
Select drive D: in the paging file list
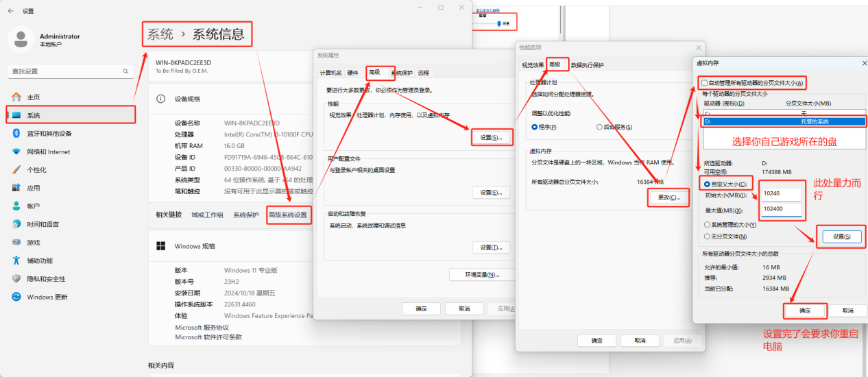point(784,121)
